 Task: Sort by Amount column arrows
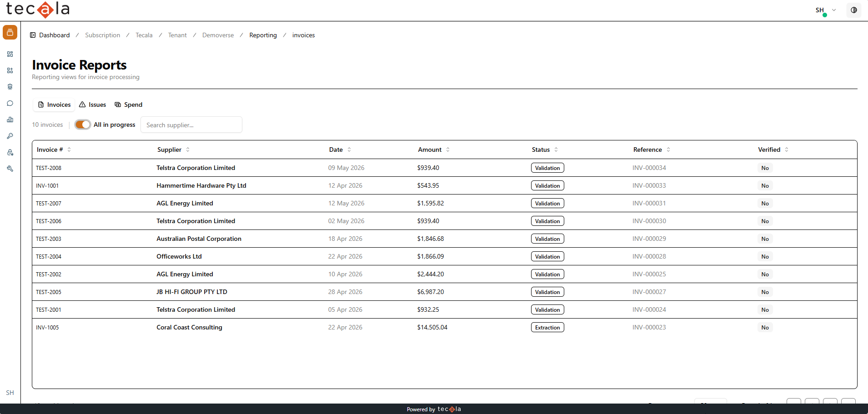[x=448, y=150]
